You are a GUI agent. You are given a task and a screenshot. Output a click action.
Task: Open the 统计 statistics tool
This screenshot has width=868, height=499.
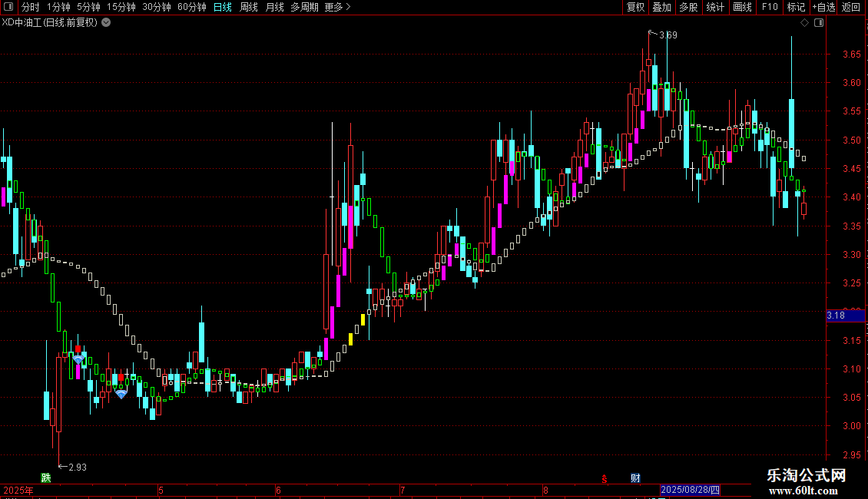point(715,7)
